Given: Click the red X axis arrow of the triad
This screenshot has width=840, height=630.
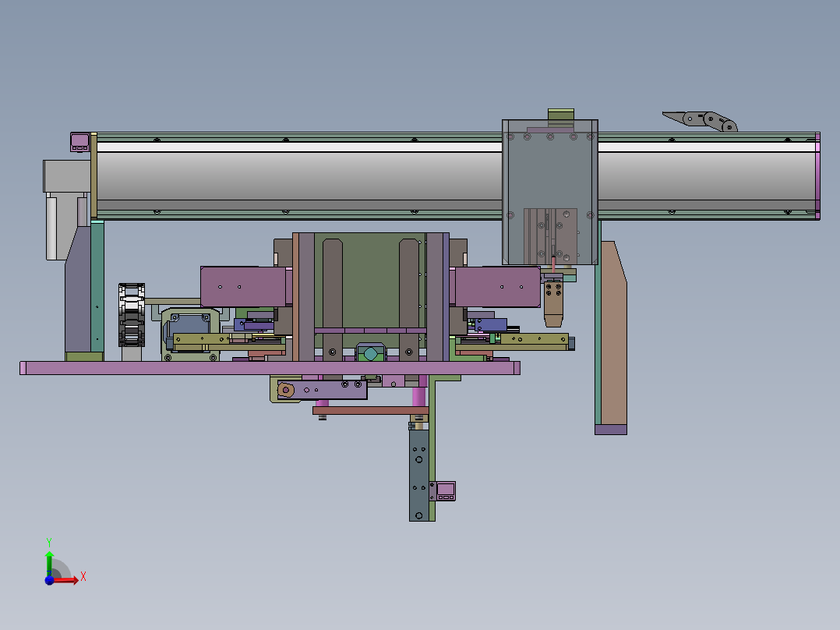Looking at the screenshot, I should (x=65, y=580).
